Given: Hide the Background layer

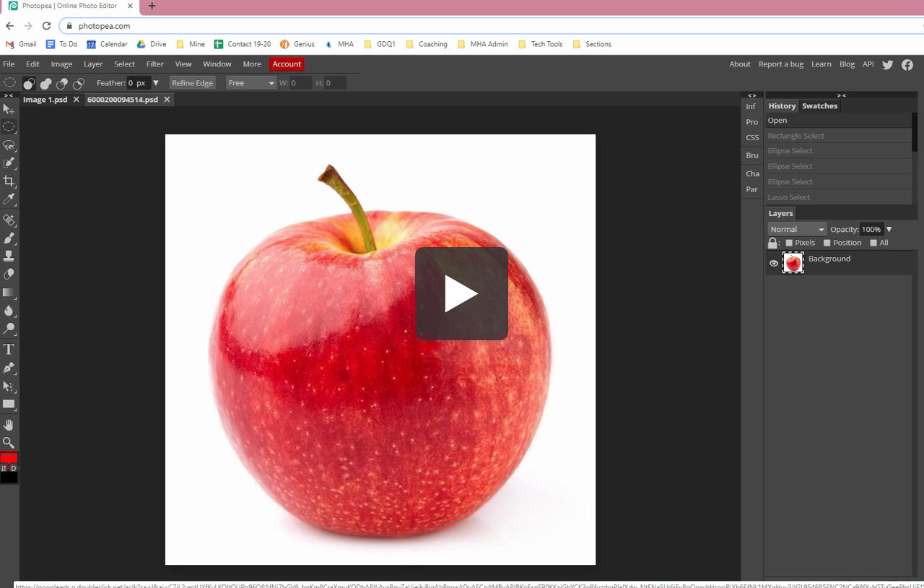Looking at the screenshot, I should coord(772,262).
